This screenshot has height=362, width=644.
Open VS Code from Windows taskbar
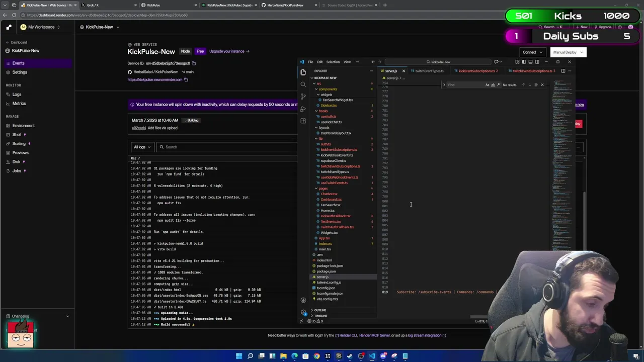pos(372,356)
